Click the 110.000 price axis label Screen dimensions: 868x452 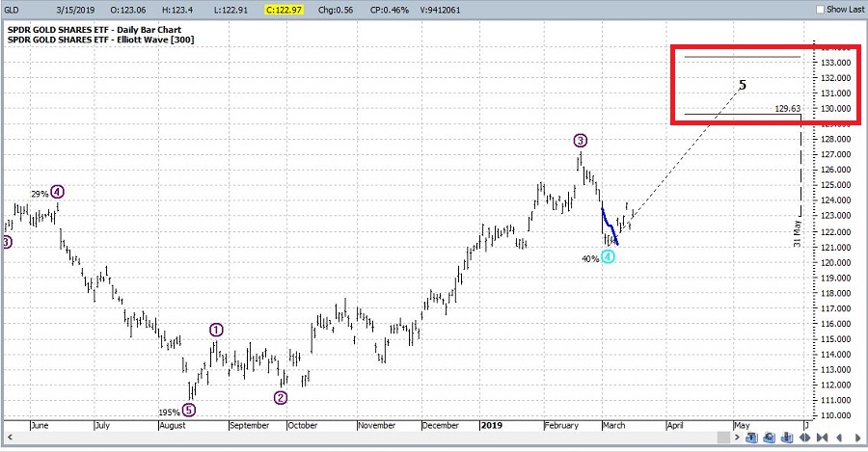tap(836, 415)
